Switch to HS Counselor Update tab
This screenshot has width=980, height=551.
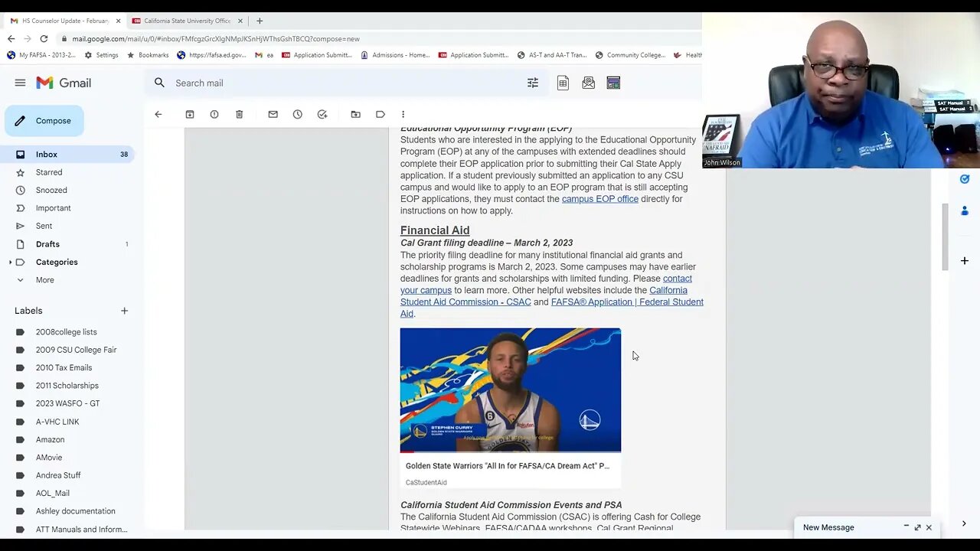[64, 21]
